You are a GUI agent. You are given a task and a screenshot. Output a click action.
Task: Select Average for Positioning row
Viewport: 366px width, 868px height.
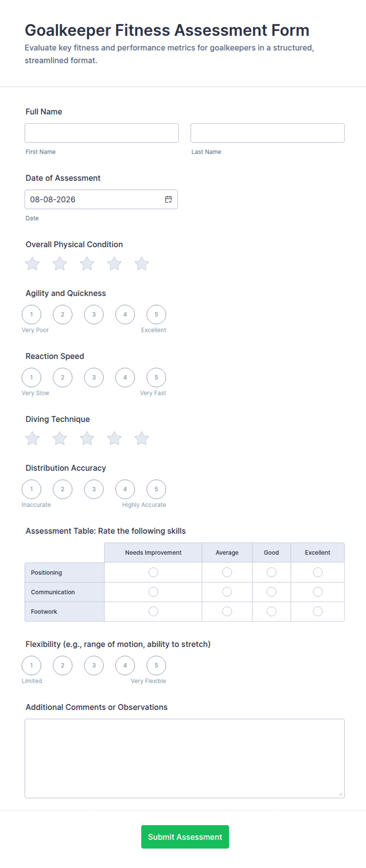pos(227,572)
